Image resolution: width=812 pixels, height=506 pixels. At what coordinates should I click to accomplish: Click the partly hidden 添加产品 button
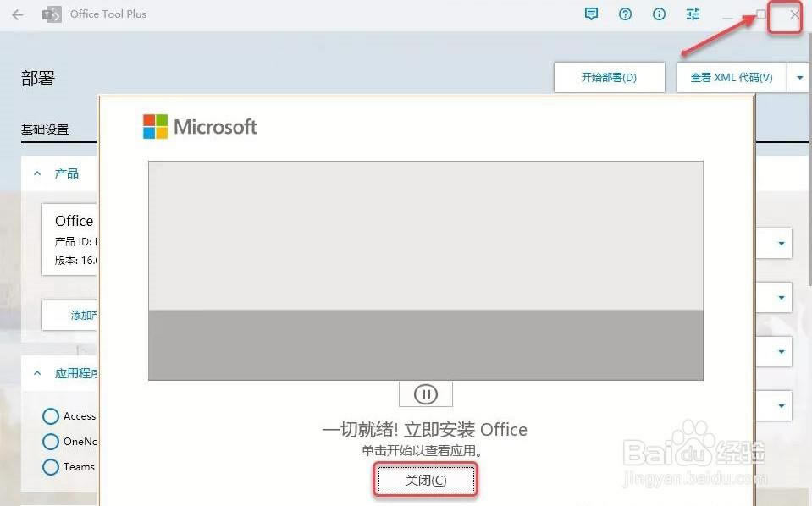pos(70,315)
